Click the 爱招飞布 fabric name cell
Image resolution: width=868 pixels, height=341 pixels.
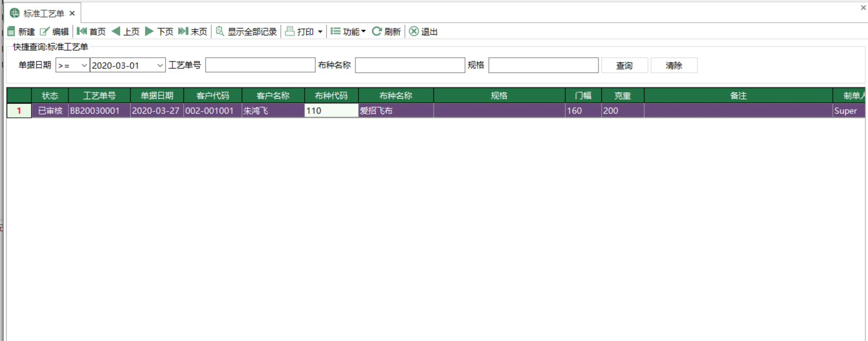(x=396, y=111)
